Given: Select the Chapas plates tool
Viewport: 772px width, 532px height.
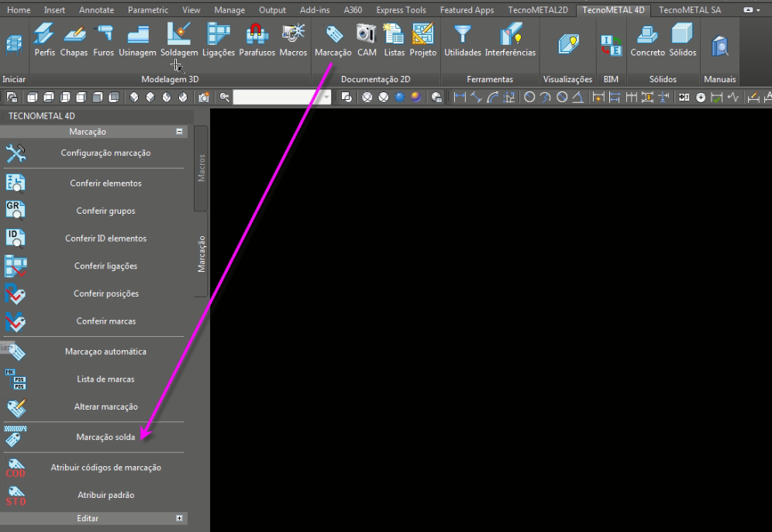Looking at the screenshot, I should pyautogui.click(x=74, y=40).
